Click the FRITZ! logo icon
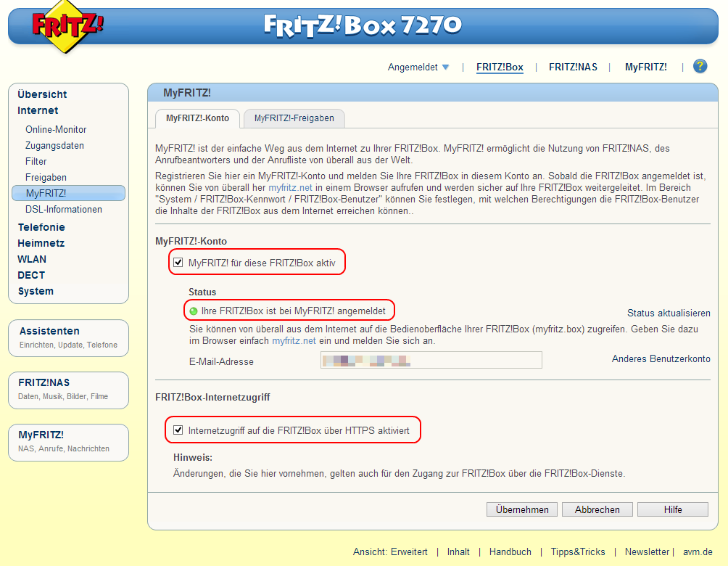Screen dimensions: 728x566 [67, 26]
